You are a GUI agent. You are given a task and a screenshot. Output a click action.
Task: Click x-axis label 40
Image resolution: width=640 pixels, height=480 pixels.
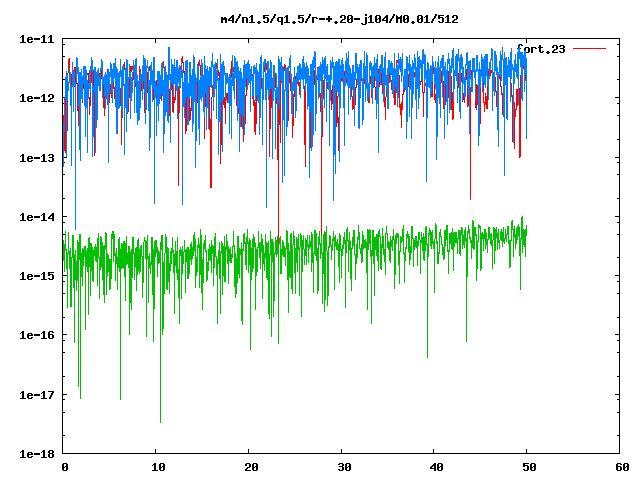[437, 467]
